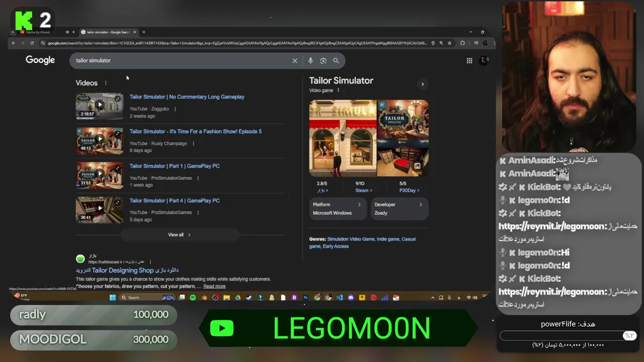
Task: Click the Read more link
Action: click(214, 287)
